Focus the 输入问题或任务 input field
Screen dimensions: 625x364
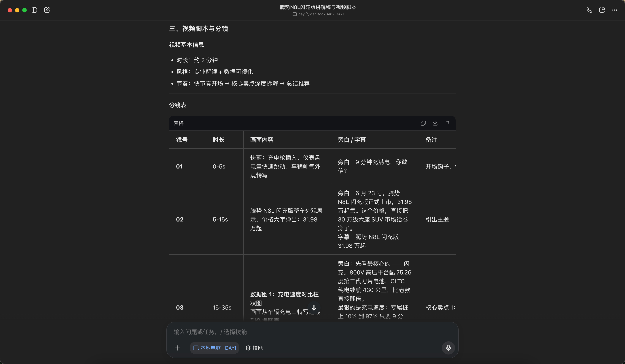point(312,332)
